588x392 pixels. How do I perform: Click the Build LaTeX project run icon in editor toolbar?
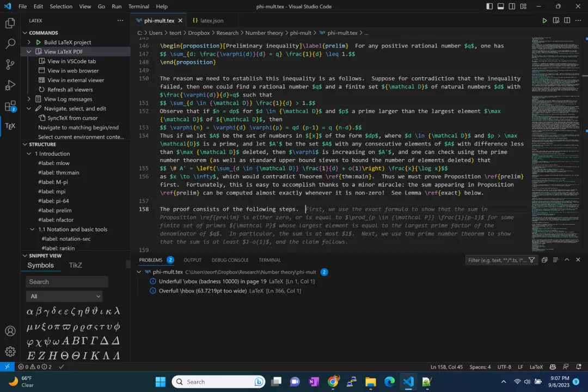(544, 21)
